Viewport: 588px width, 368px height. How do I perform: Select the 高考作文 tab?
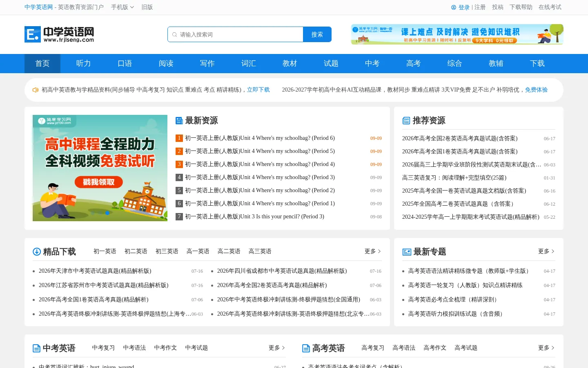click(435, 348)
